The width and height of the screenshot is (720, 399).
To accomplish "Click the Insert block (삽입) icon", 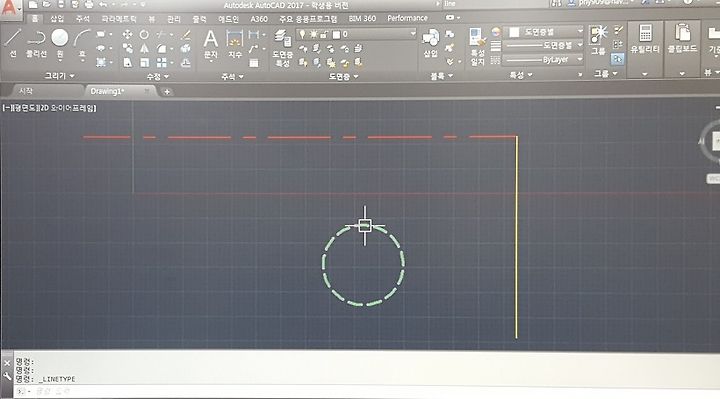I will (430, 44).
